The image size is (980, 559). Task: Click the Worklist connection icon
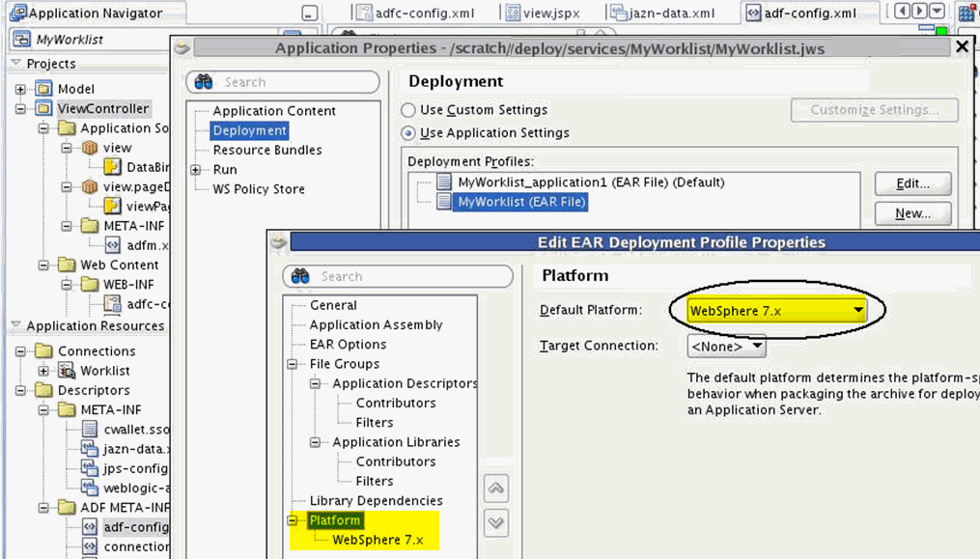pos(67,370)
